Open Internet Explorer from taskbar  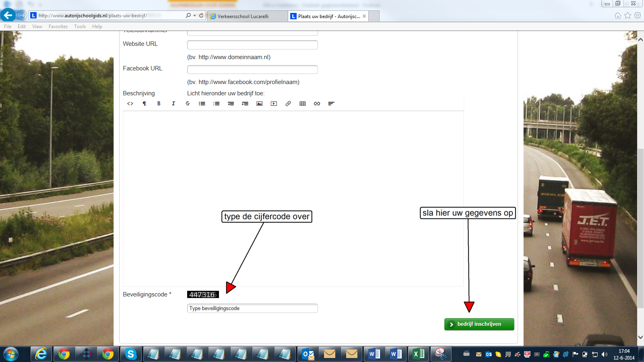click(x=41, y=354)
